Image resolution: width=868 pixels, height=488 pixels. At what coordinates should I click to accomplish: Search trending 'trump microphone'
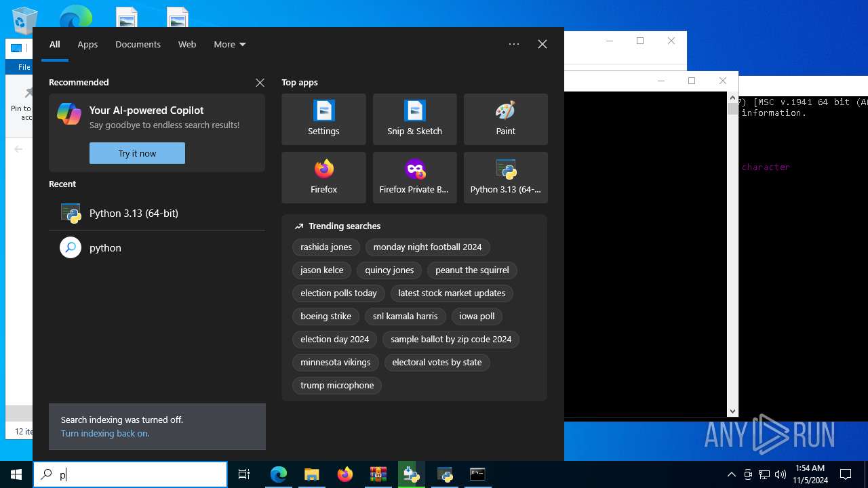click(x=337, y=386)
